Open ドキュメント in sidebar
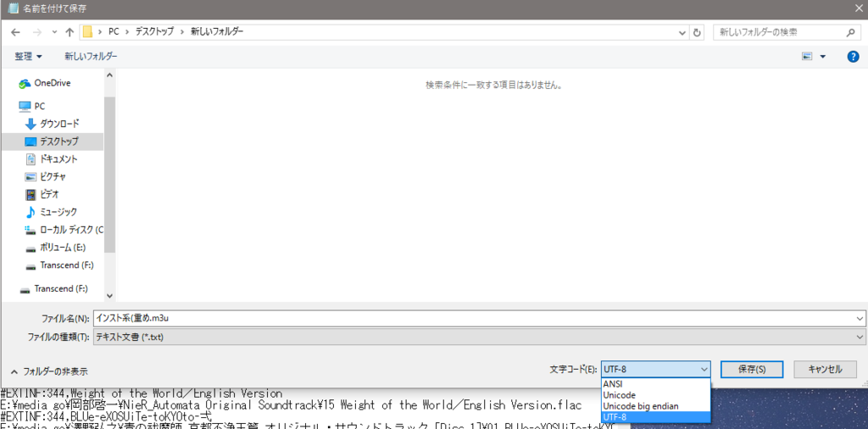The image size is (868, 429). click(x=51, y=159)
